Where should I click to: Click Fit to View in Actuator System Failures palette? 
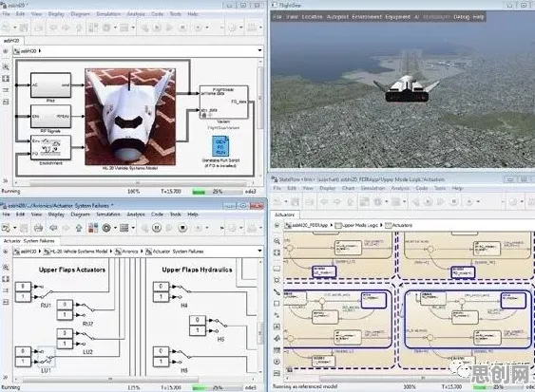click(6, 279)
